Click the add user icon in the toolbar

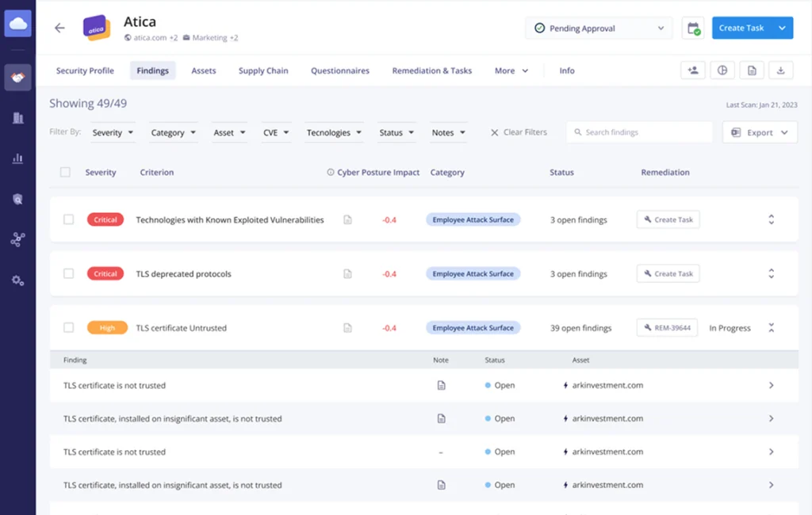tap(692, 70)
